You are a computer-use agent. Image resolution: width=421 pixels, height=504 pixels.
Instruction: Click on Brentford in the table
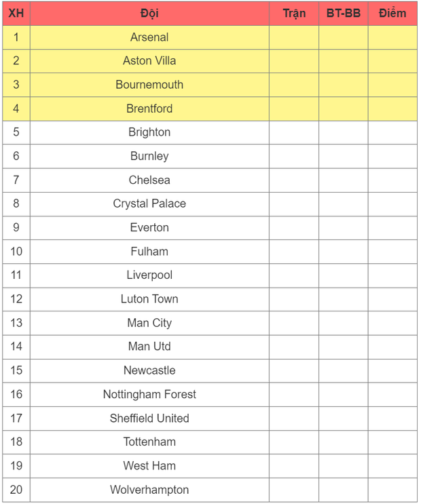click(x=149, y=109)
